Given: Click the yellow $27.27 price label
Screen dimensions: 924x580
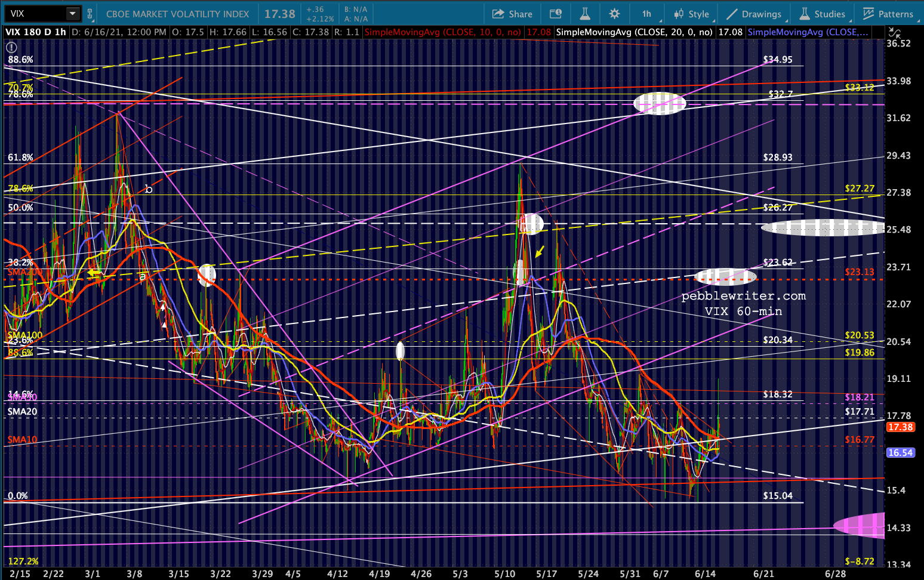Looking at the screenshot, I should tap(860, 189).
